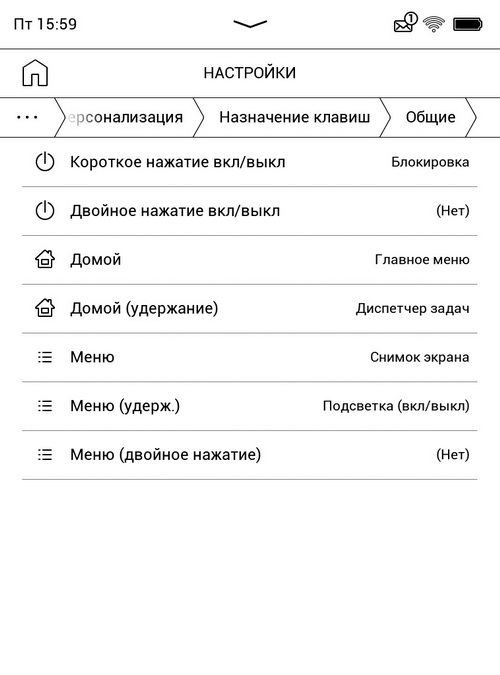This screenshot has width=500, height=675.
Task: Open Двойное нажатие вкл/выкл setting
Action: [250, 211]
